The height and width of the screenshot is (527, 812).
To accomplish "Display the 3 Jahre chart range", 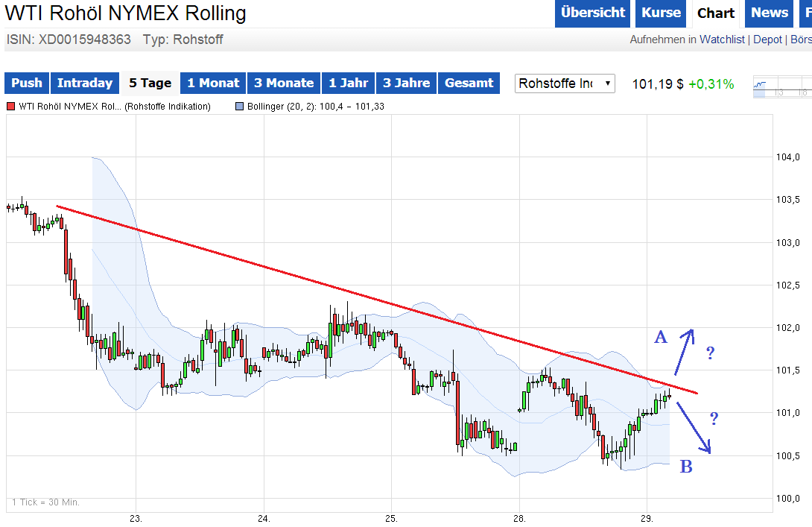I will point(407,83).
